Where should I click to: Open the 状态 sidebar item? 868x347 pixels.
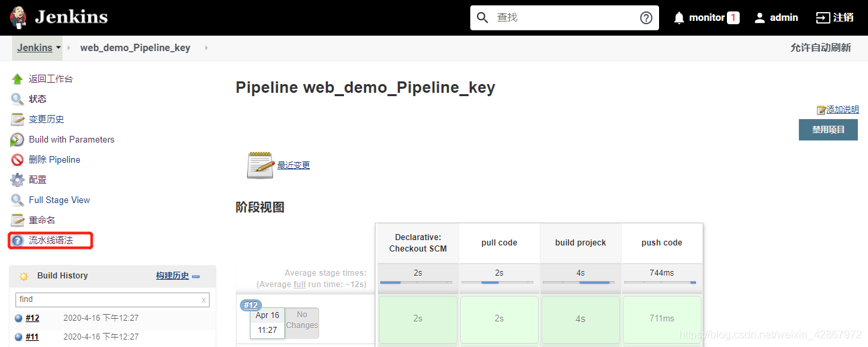[x=38, y=99]
